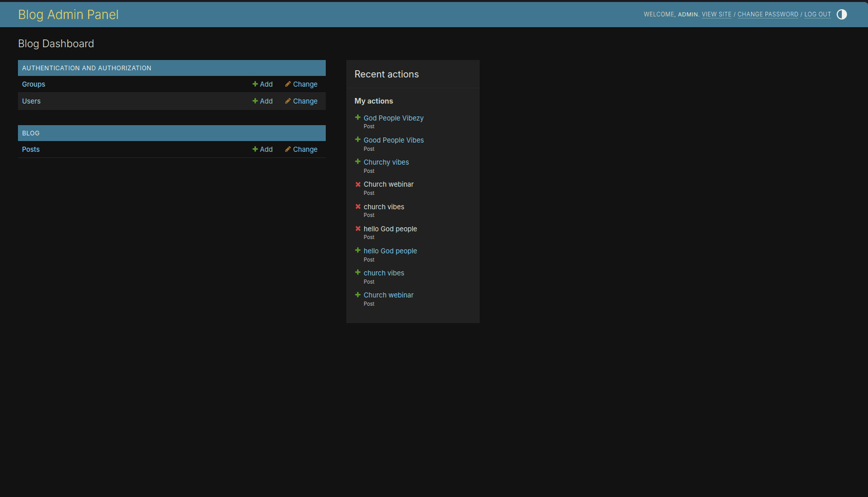The width and height of the screenshot is (868, 497).
Task: Toggle the light/dark theme icon
Action: pos(842,14)
